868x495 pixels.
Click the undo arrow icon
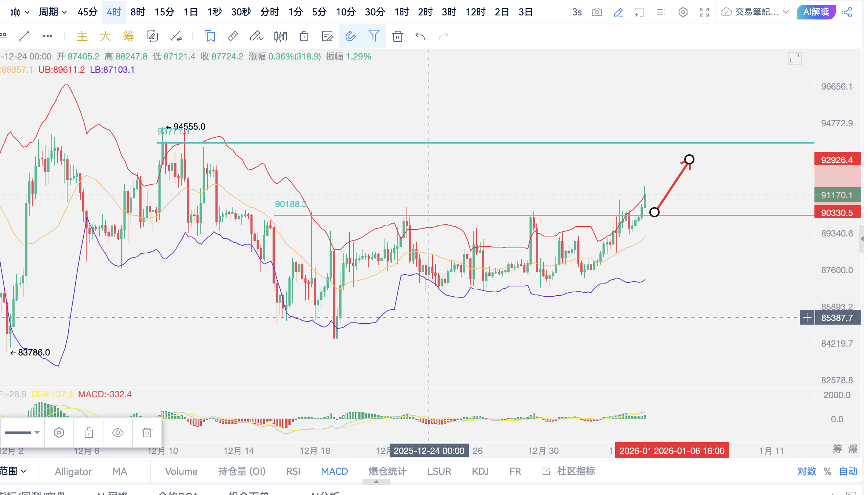coord(420,36)
